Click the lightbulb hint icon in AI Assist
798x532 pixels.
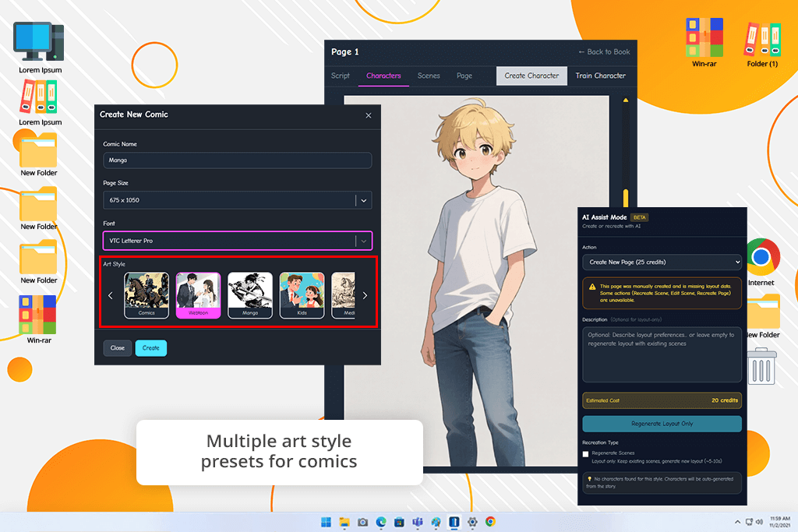[x=589, y=479]
